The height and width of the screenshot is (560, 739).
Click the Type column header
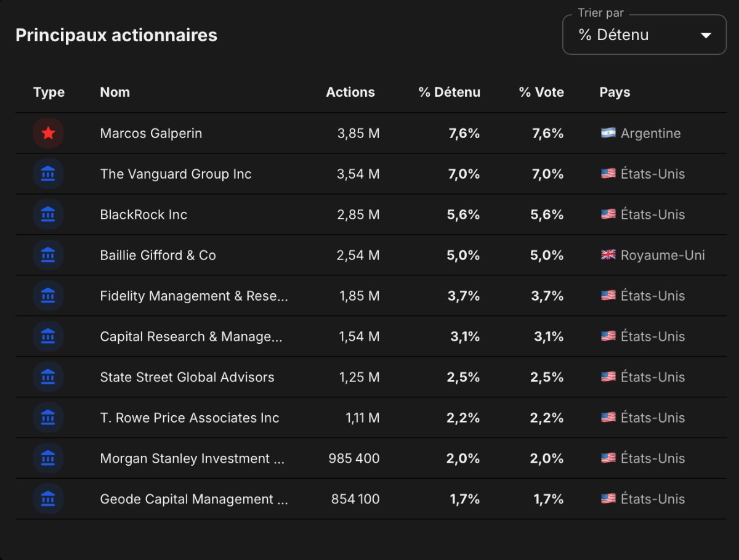49,92
